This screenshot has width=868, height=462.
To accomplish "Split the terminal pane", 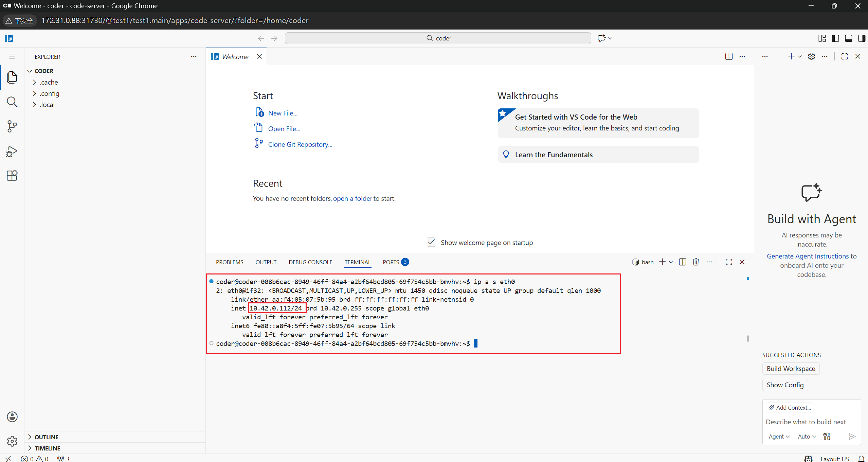I will coord(682,262).
